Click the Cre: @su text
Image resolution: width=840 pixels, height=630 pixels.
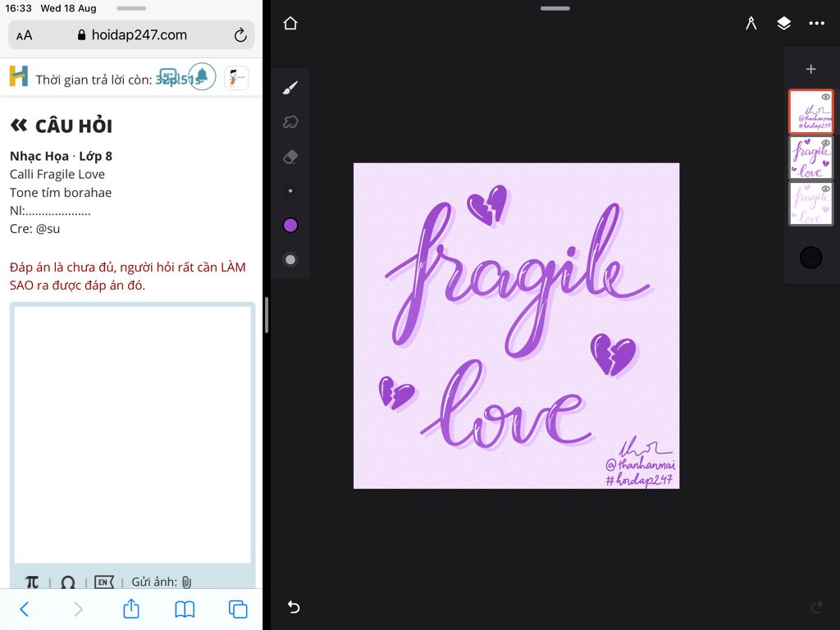click(34, 229)
